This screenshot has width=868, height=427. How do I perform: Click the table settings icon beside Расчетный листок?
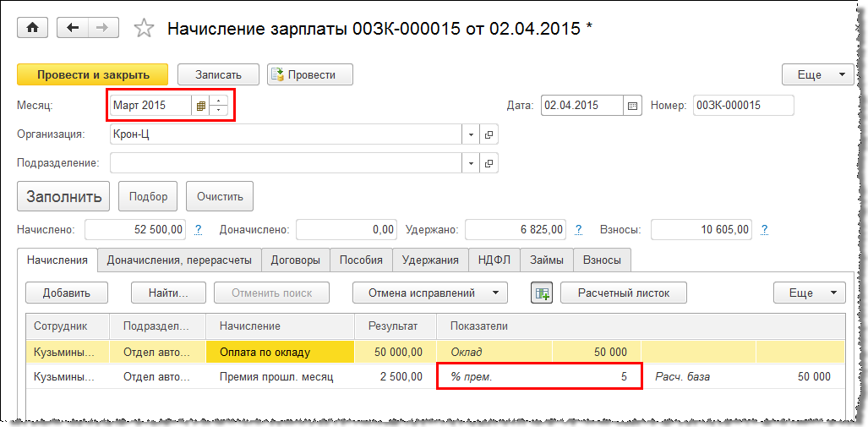point(541,293)
